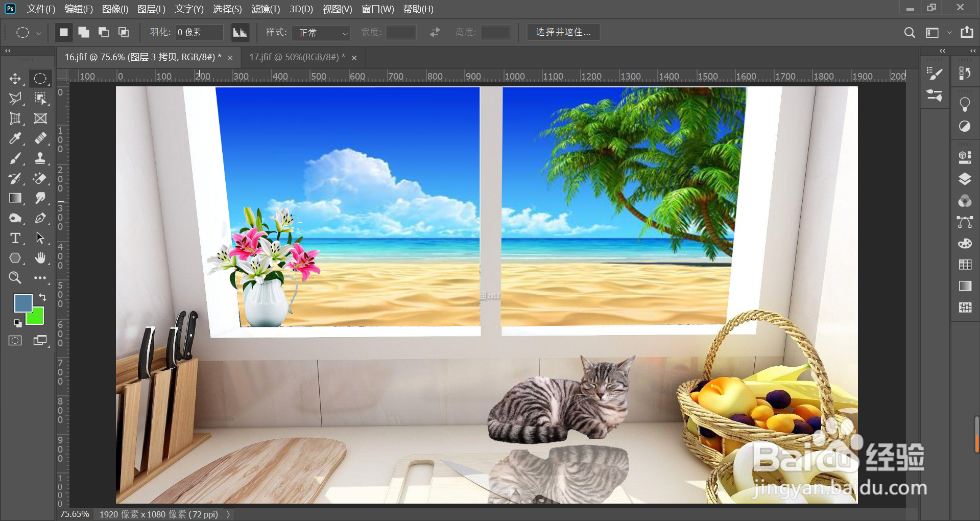Select the Polygon shape tool
Viewport: 980px width, 521px height.
tap(15, 258)
